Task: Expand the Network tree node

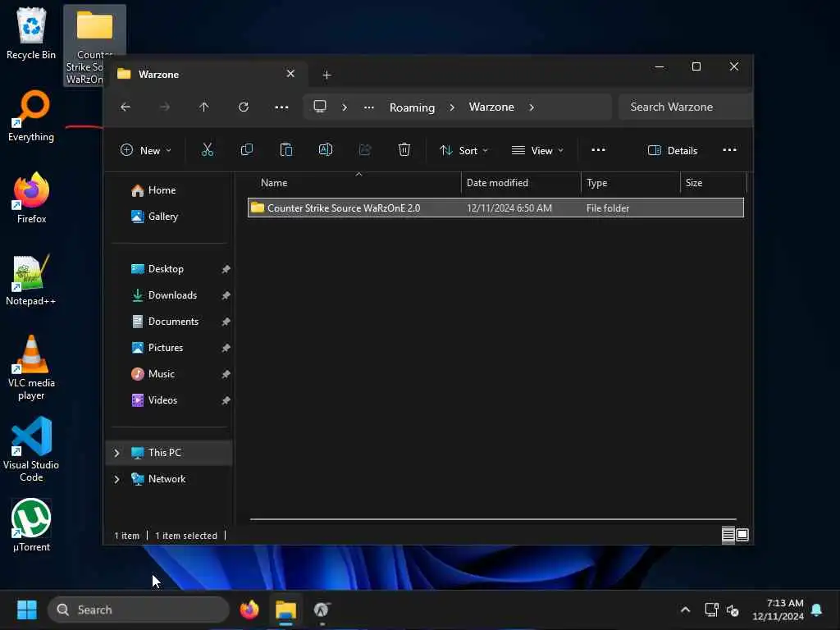Action: click(x=116, y=479)
